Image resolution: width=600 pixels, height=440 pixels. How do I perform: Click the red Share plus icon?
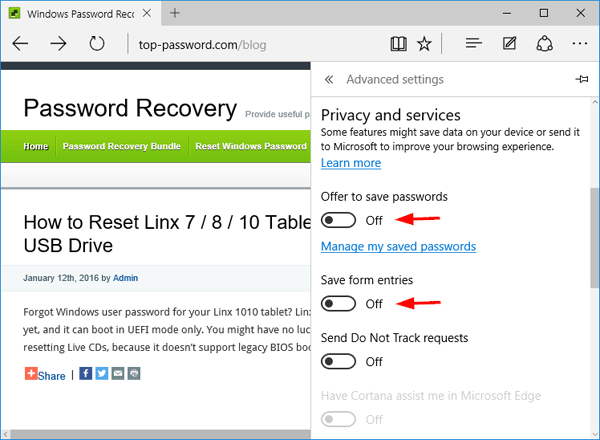(x=31, y=373)
